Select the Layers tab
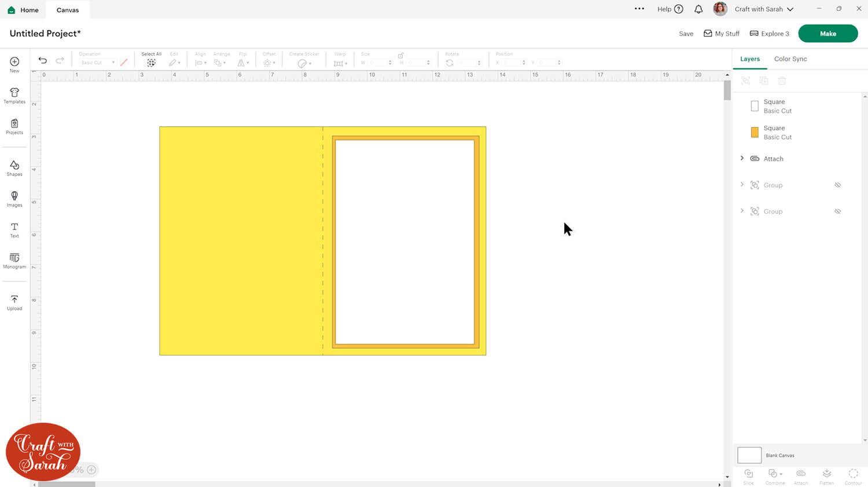The height and width of the screenshot is (487, 868). (x=750, y=59)
